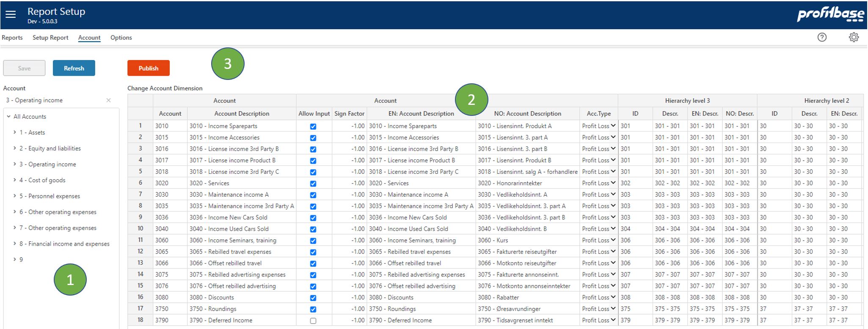Toggle Allow Input for account 3040
The width and height of the screenshot is (868, 329).
tap(313, 229)
